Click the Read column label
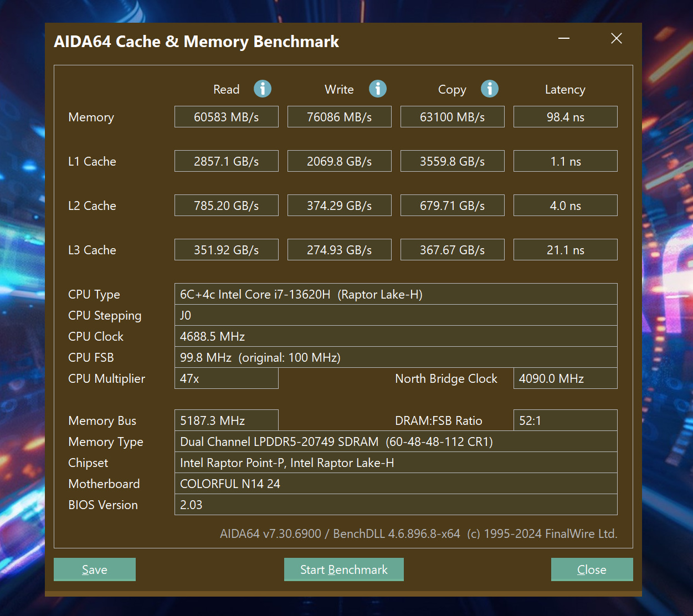Screen dimensions: 693x616 [x=227, y=90]
